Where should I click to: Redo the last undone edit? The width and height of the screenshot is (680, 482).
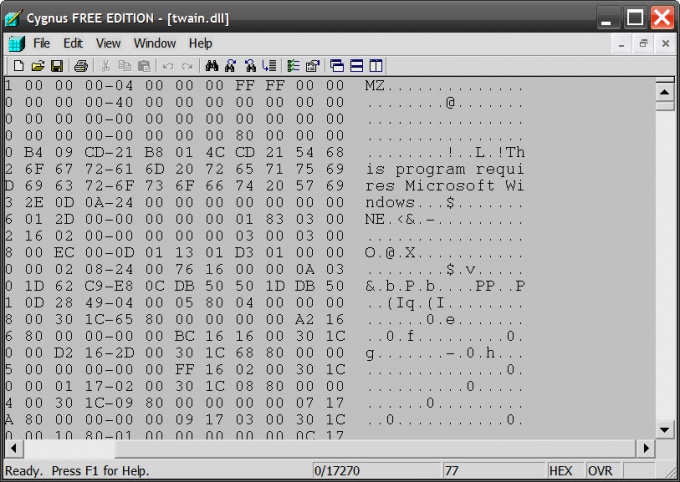pyautogui.click(x=187, y=66)
